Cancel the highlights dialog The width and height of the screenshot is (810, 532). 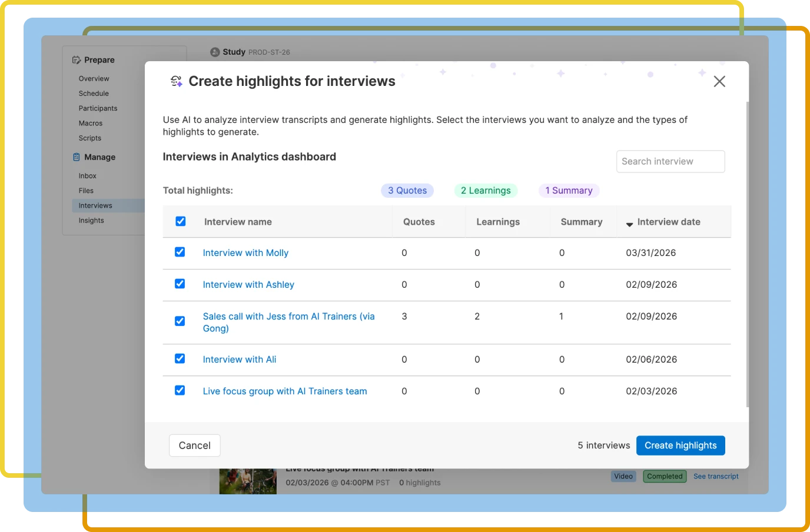(194, 445)
